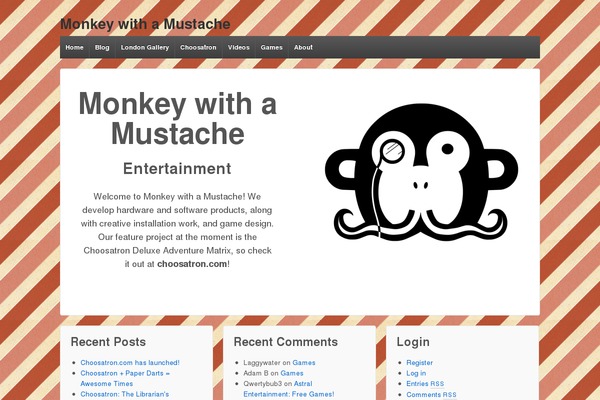Click commenter name Qwertybub3
600x400 pixels.
point(262,384)
